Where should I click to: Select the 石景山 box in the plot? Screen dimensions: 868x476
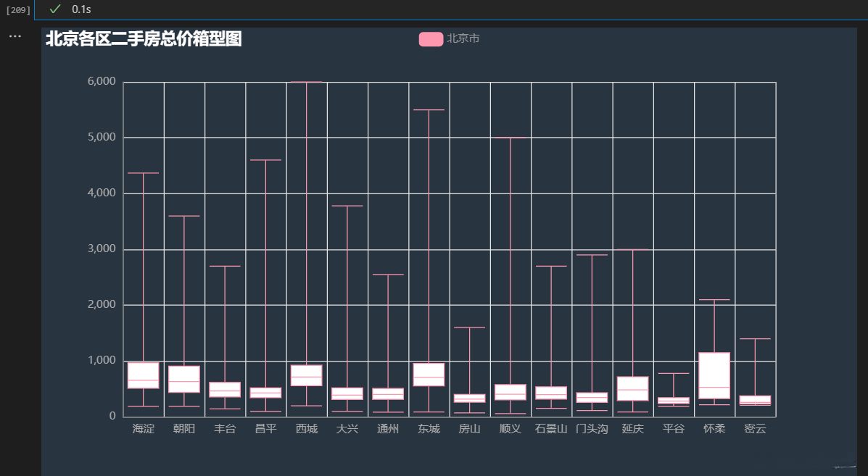pyautogui.click(x=551, y=393)
